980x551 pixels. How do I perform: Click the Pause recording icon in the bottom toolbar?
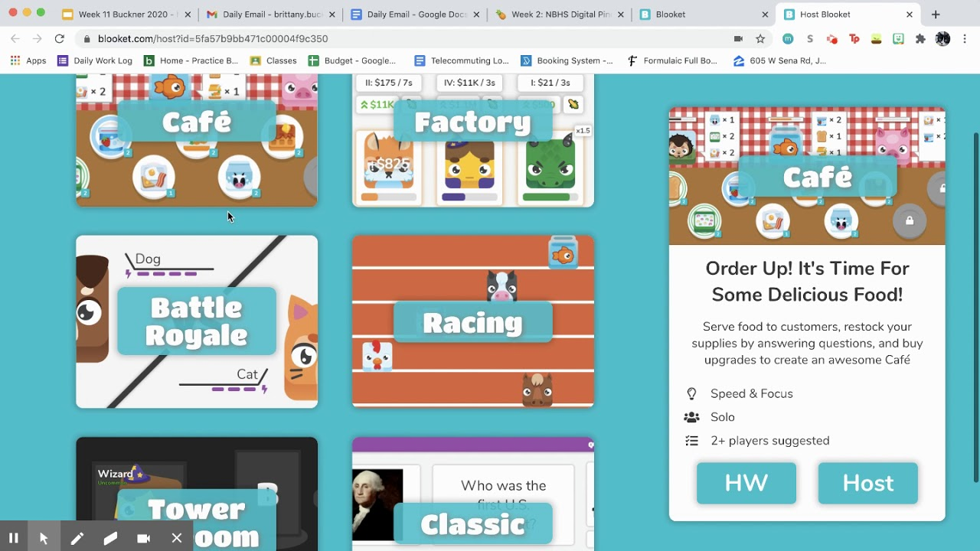(x=13, y=538)
